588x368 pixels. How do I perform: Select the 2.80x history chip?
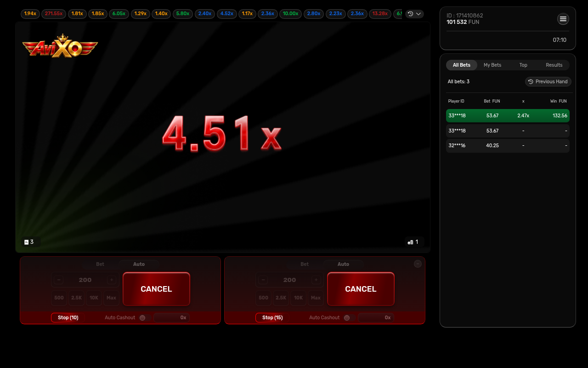[x=314, y=14]
